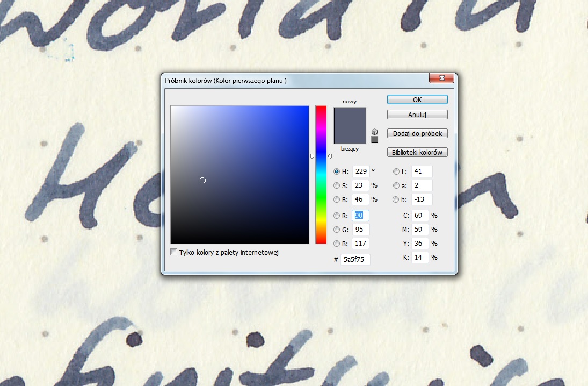Click the Anuluj button

click(417, 115)
